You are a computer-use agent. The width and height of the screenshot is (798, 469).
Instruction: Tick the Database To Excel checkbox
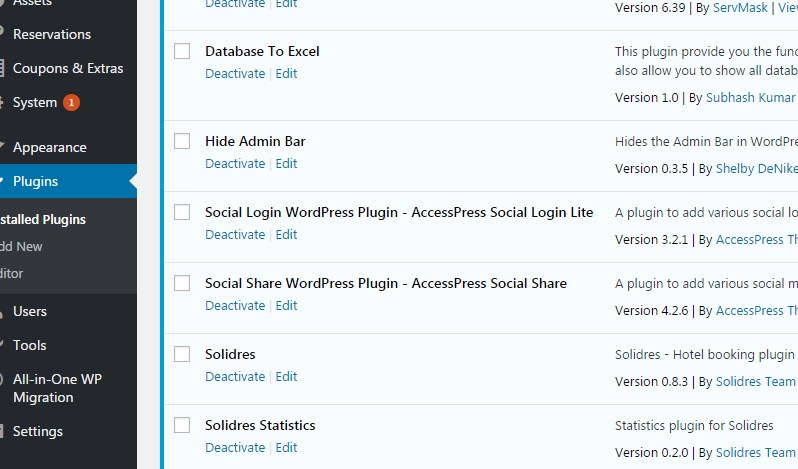click(x=182, y=51)
